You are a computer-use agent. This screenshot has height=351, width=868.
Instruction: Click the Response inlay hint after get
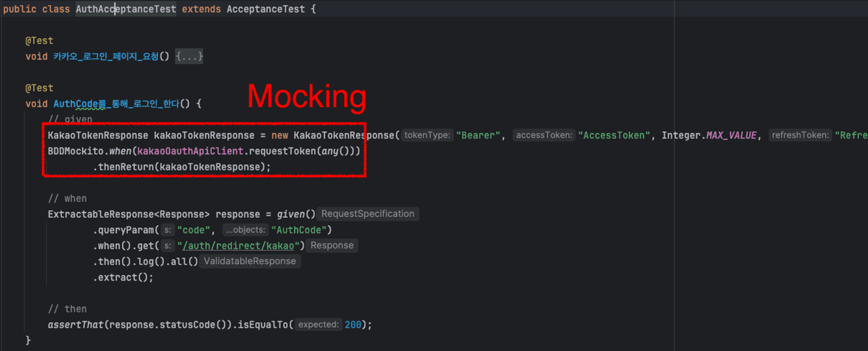coord(332,245)
